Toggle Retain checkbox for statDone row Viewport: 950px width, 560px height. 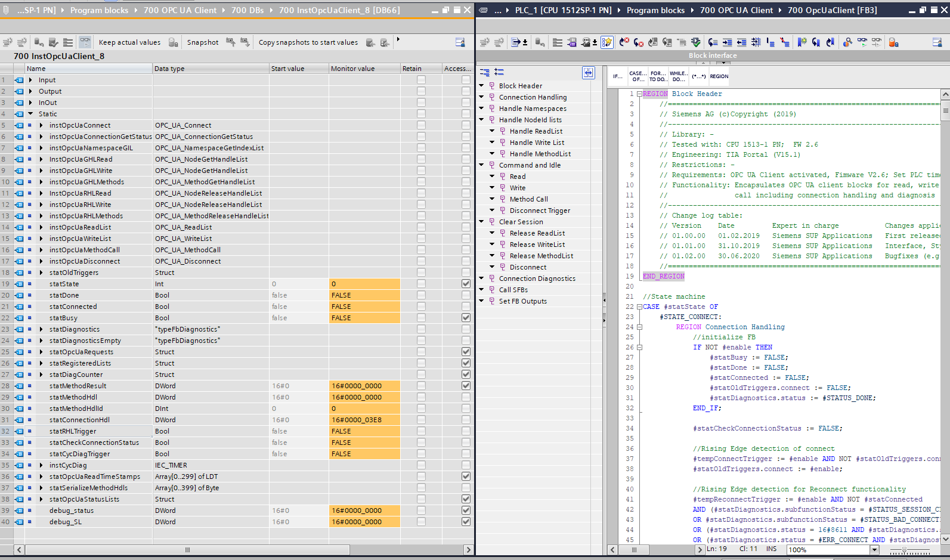[x=421, y=295]
